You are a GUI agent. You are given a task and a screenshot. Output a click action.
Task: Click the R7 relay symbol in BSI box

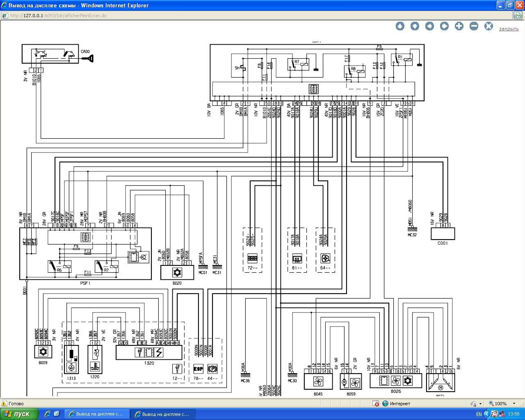tap(298, 64)
